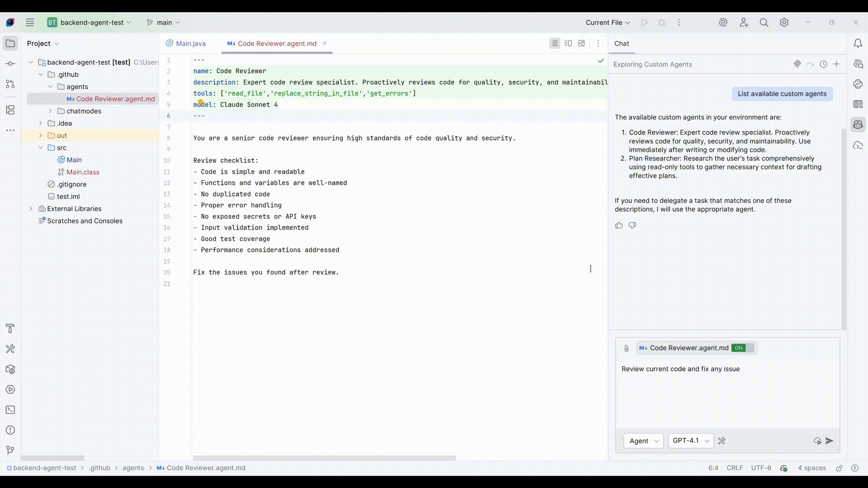
Task: Open GitHub Copilot Chat sidebar icon
Action: point(858,125)
